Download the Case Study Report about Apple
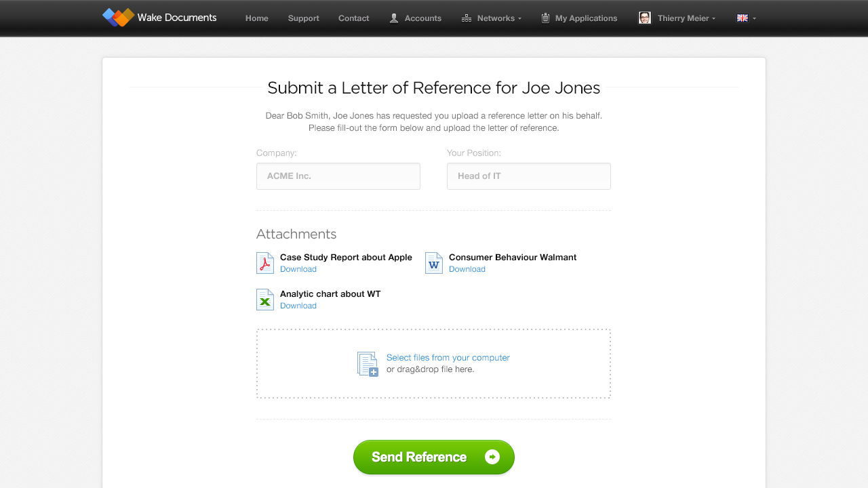 (x=298, y=269)
